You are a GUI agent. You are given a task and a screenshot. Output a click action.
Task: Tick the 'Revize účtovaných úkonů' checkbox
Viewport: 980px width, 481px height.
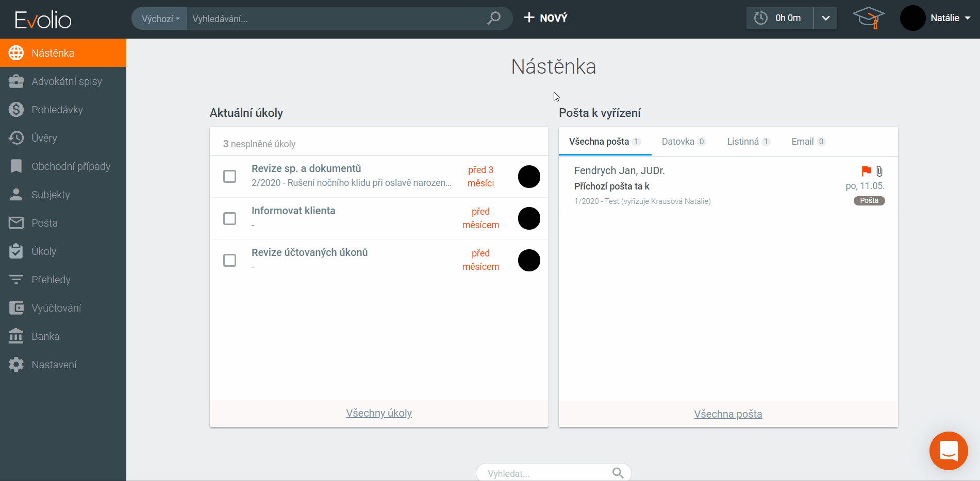[x=229, y=260]
